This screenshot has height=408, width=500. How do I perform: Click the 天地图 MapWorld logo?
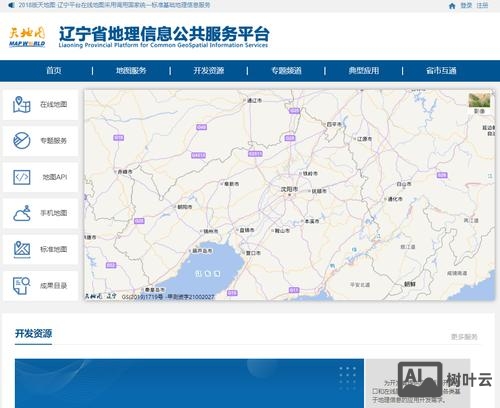click(x=27, y=37)
